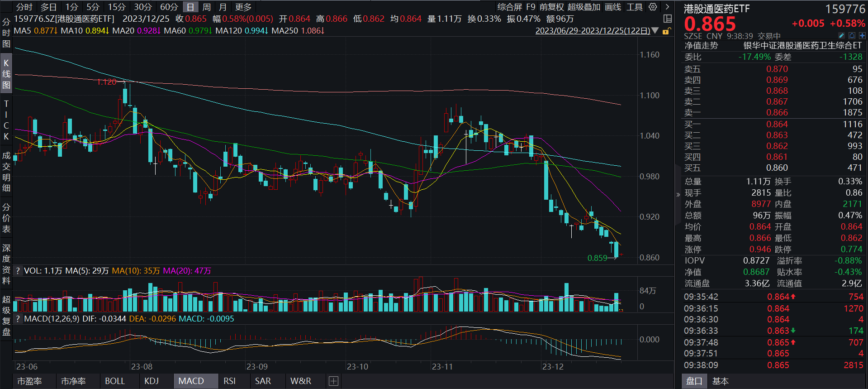Select the K线图 side tab
This screenshot has width=868, height=389.
tap(6, 74)
